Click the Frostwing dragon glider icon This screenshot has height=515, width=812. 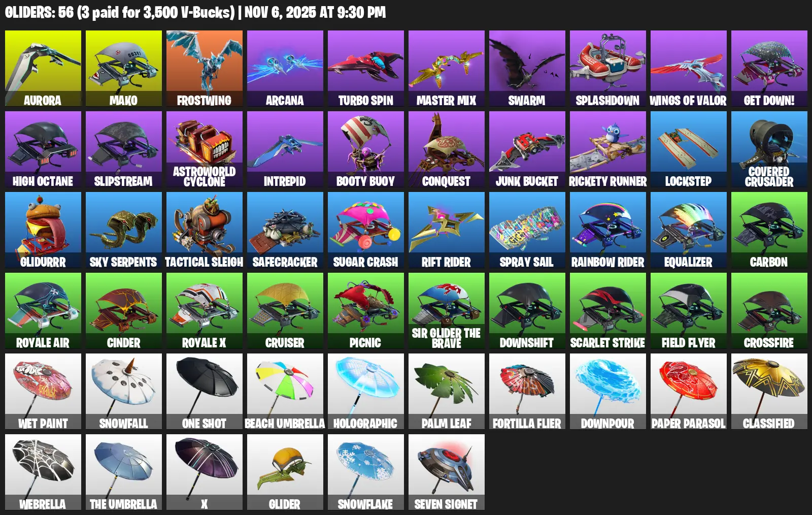pos(205,69)
